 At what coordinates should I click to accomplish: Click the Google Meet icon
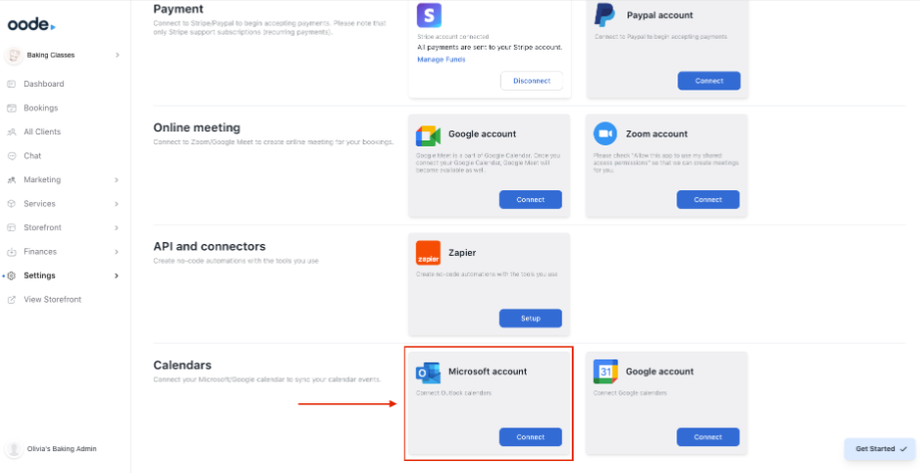point(428,134)
